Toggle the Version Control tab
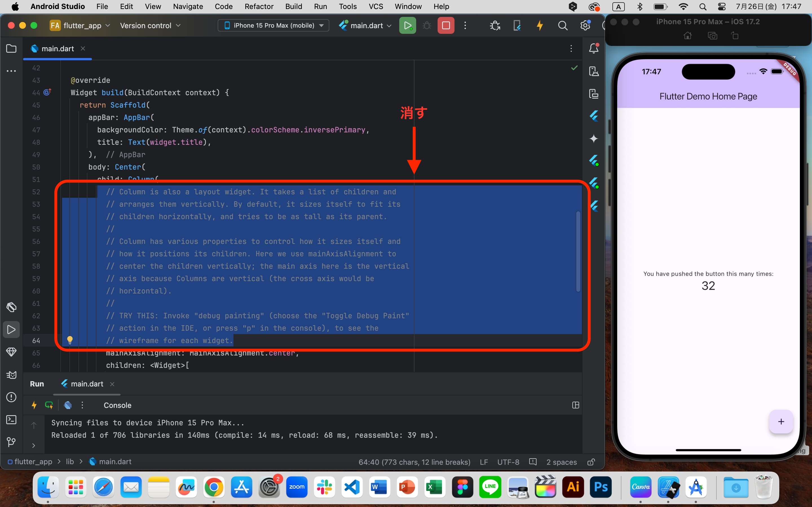Viewport: 812px width, 507px height. click(x=11, y=442)
